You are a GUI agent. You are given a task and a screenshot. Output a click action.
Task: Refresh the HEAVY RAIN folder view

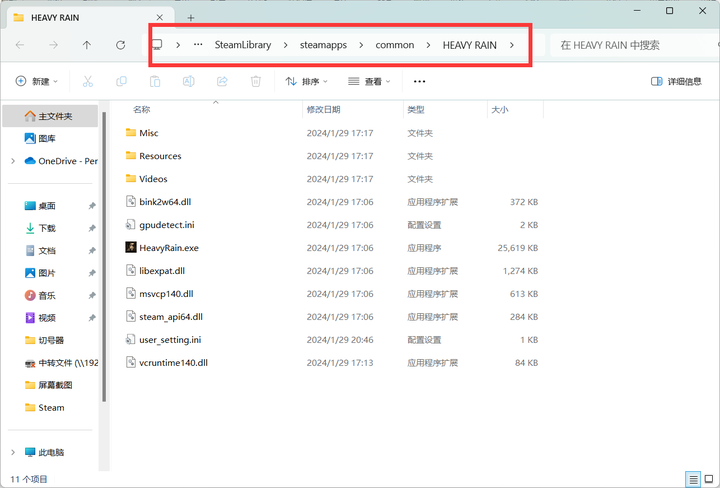(x=120, y=45)
